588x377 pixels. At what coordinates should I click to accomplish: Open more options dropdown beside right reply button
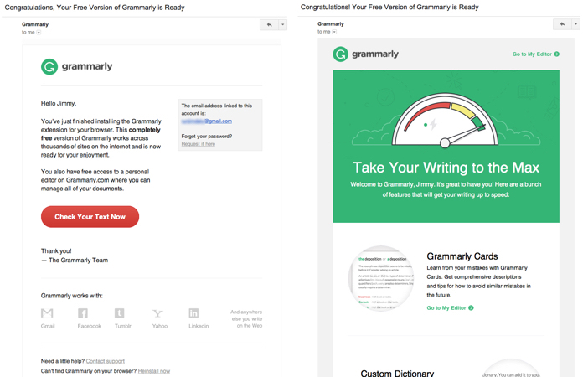click(x=575, y=24)
